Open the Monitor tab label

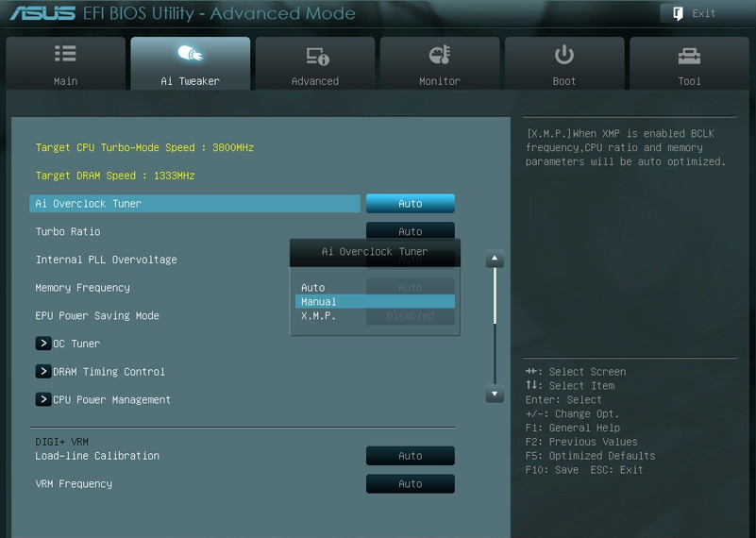(x=439, y=81)
